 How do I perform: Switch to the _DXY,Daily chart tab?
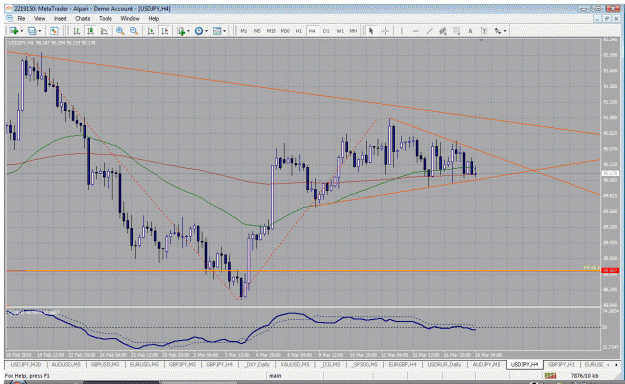(x=257, y=365)
